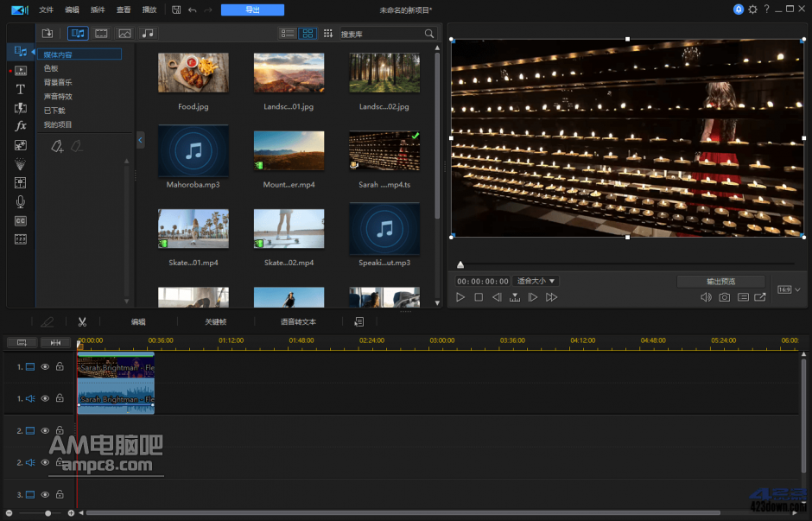Open the library menu dots icon
Image resolution: width=812 pixels, height=521 pixels.
click(x=327, y=34)
